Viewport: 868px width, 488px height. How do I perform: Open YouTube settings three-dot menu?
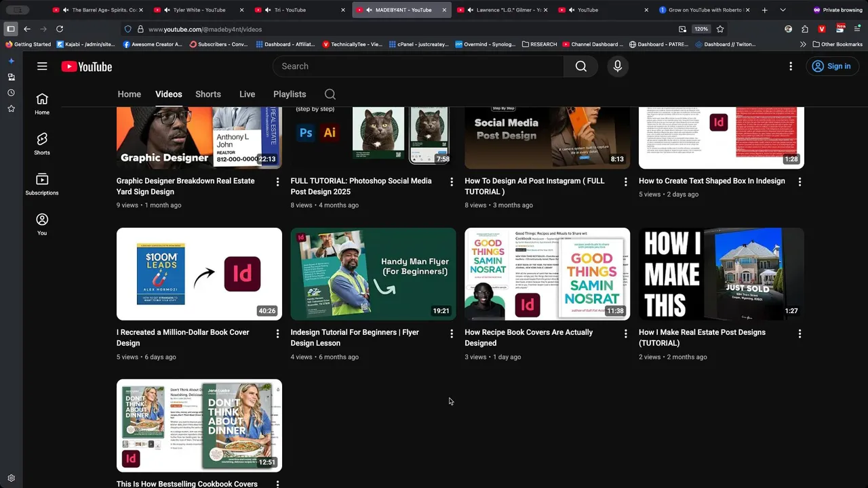pyautogui.click(x=790, y=66)
